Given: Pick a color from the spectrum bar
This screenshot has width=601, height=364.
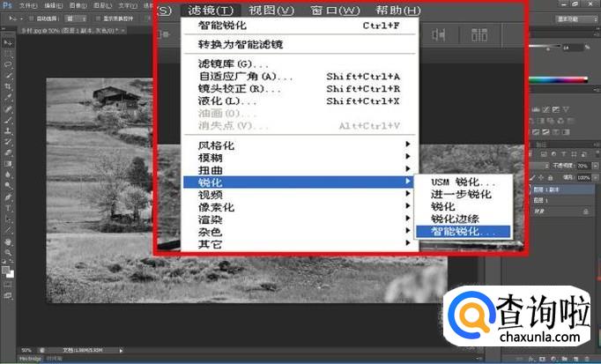Looking at the screenshot, I should point(558,79).
